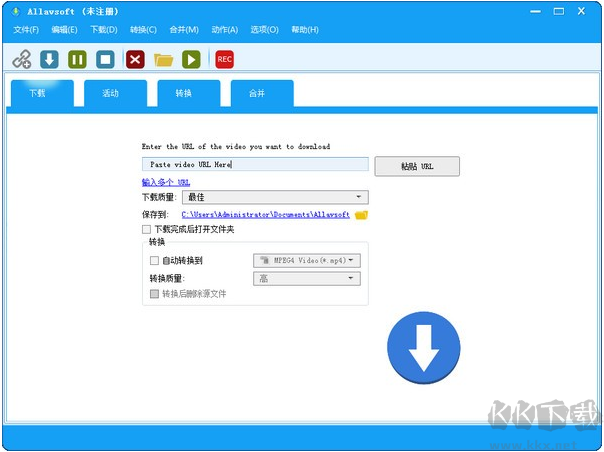The image size is (604, 452).
Task: Click the Allavsoft app icon in title bar
Action: click(16, 12)
